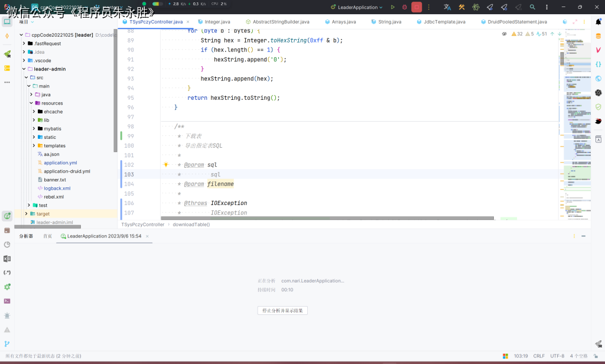This screenshot has width=605, height=364.
Task: Click the warnings count 32 indicator
Action: coord(517,34)
